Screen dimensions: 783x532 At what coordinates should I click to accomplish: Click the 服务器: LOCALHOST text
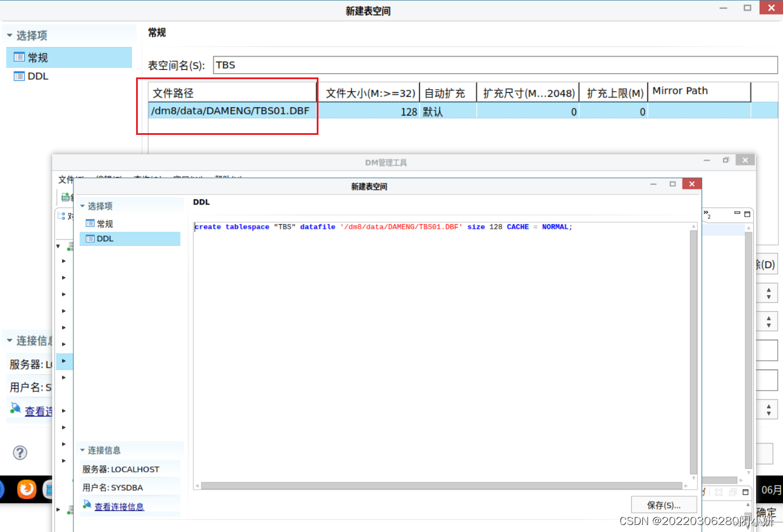(x=121, y=469)
